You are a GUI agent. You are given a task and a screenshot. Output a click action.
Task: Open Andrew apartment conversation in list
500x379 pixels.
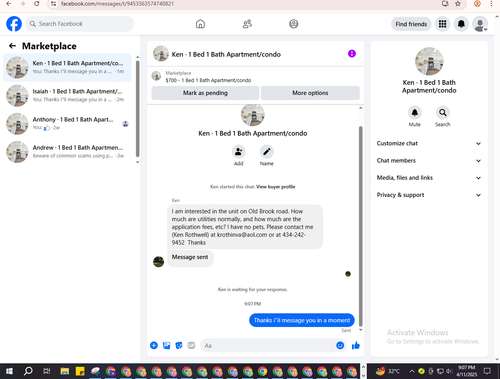click(x=67, y=152)
